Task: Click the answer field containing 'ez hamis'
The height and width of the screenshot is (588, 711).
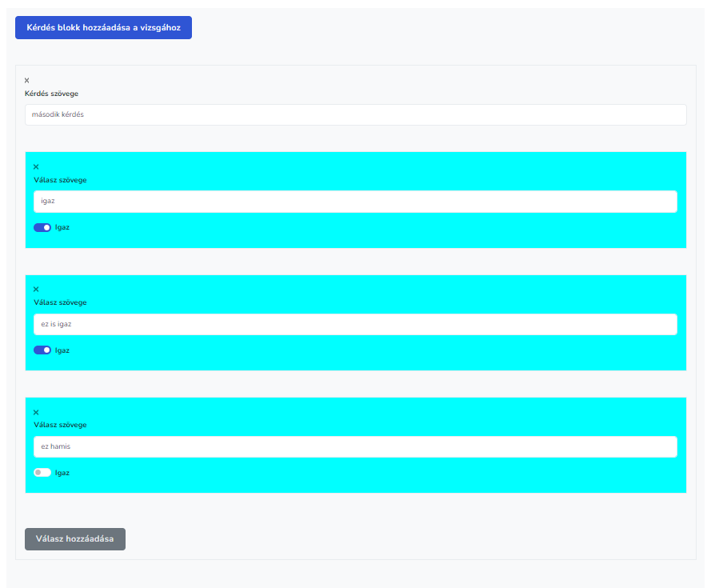Action: tap(355, 446)
